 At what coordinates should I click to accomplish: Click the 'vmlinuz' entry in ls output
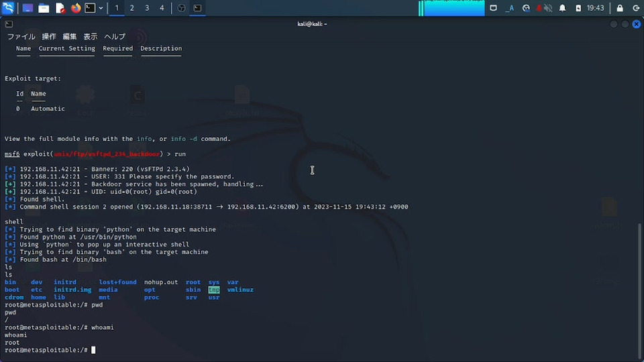(240, 290)
